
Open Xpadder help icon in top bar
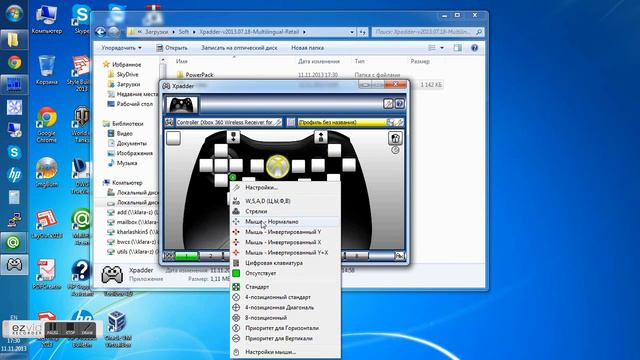pos(399,104)
